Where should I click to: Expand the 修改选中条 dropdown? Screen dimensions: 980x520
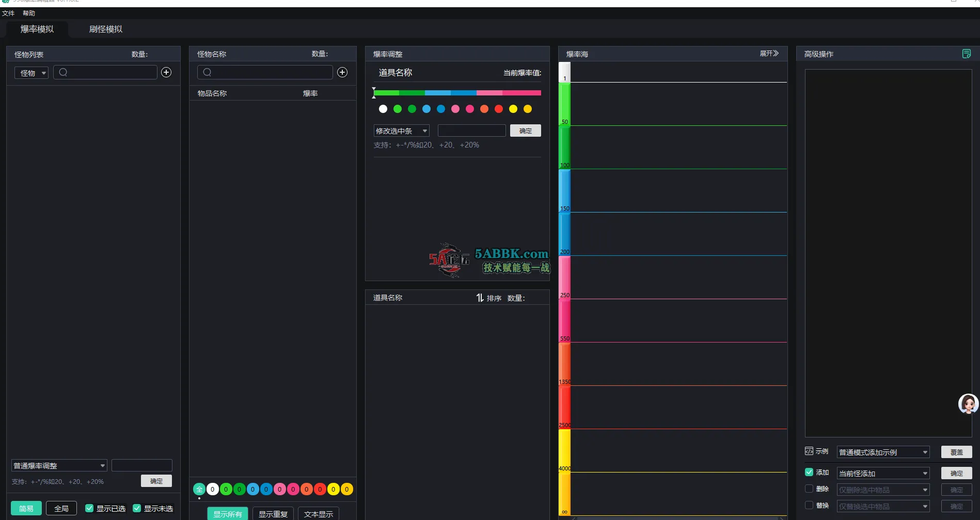click(x=401, y=131)
